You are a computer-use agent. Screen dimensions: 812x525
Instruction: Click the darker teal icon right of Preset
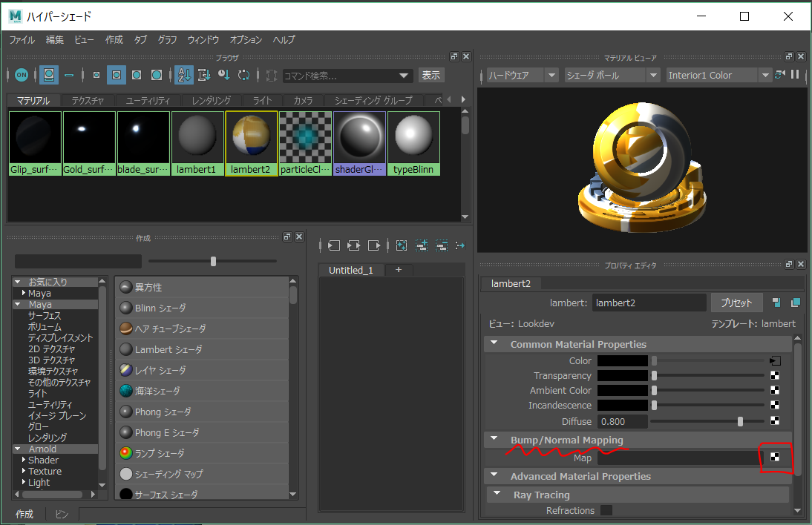click(776, 303)
